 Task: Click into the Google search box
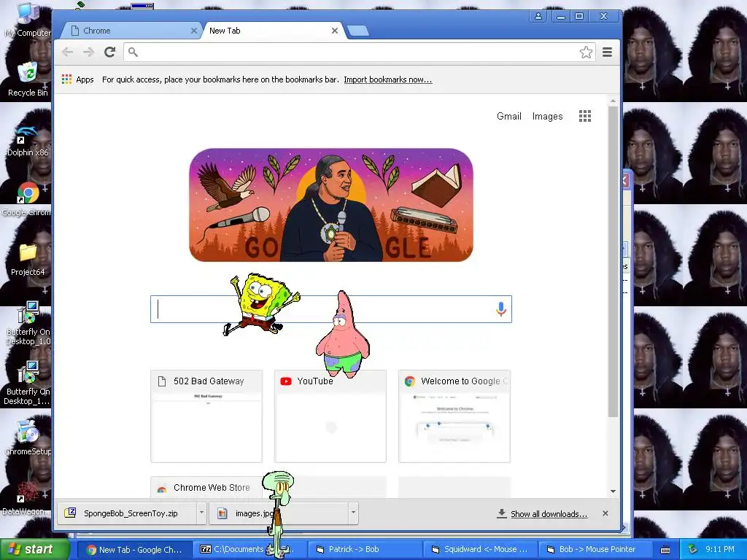tap(331, 309)
